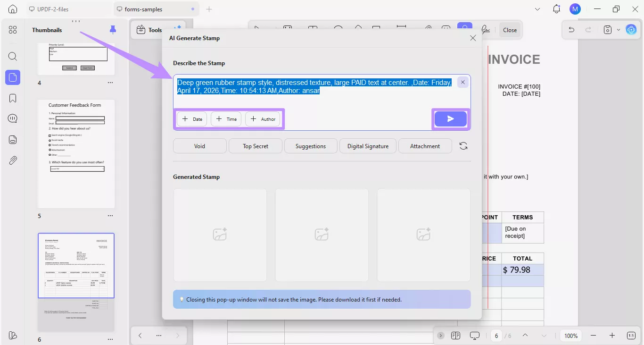Select the Top Secret stamp preset
644x345 pixels.
[255, 146]
